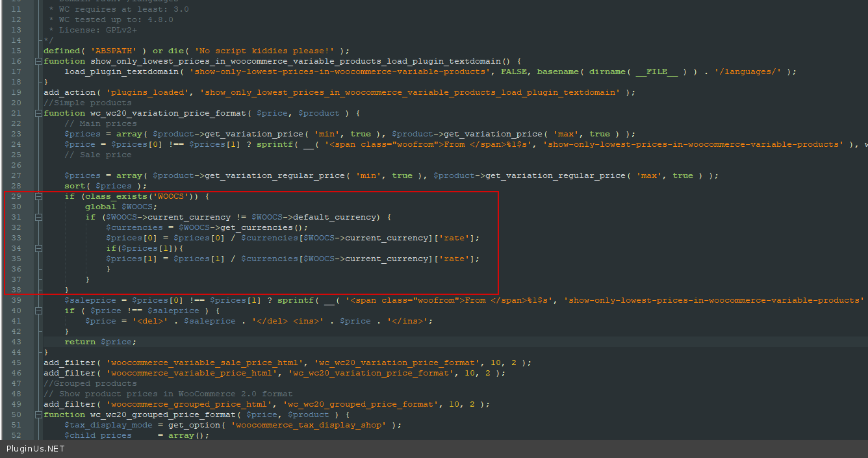
Task: Click the 'global $WOOCS;' statement
Action: tap(121, 207)
